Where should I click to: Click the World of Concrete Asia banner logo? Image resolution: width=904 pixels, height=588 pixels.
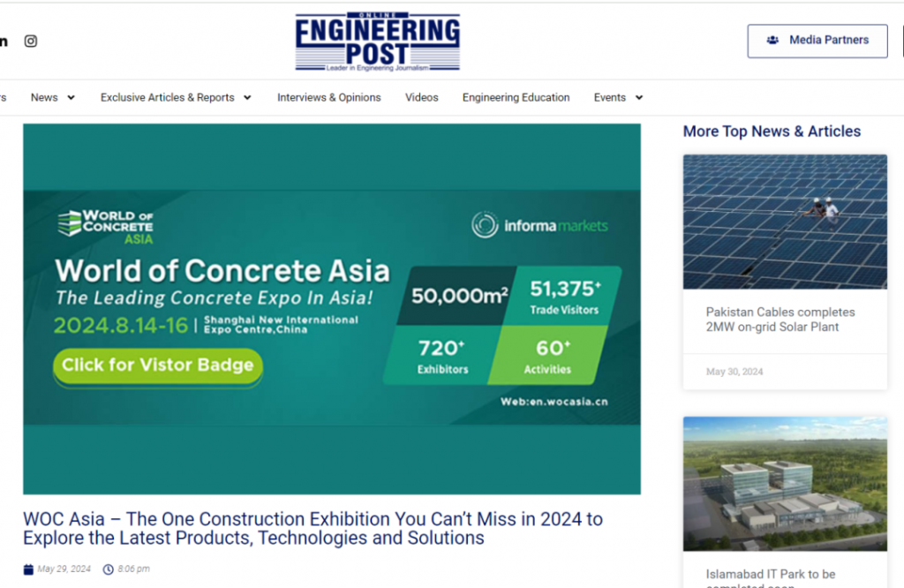click(x=106, y=225)
